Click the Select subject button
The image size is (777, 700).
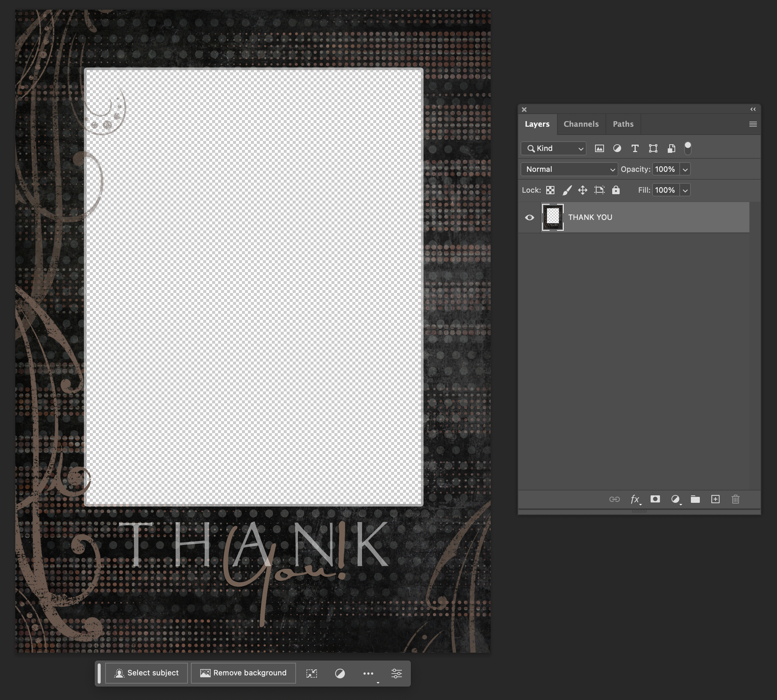(x=147, y=673)
